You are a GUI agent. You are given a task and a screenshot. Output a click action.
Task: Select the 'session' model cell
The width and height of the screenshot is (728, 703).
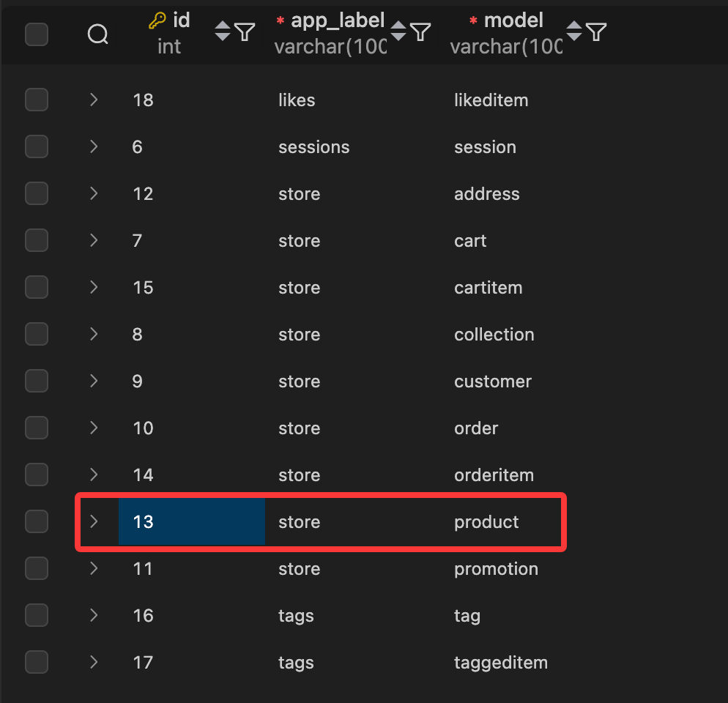485,147
